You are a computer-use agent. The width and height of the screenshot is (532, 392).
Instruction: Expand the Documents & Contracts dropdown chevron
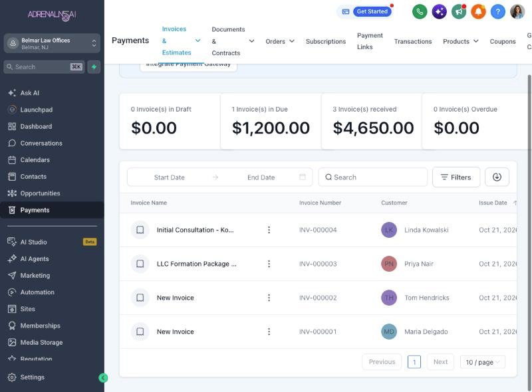tap(251, 41)
